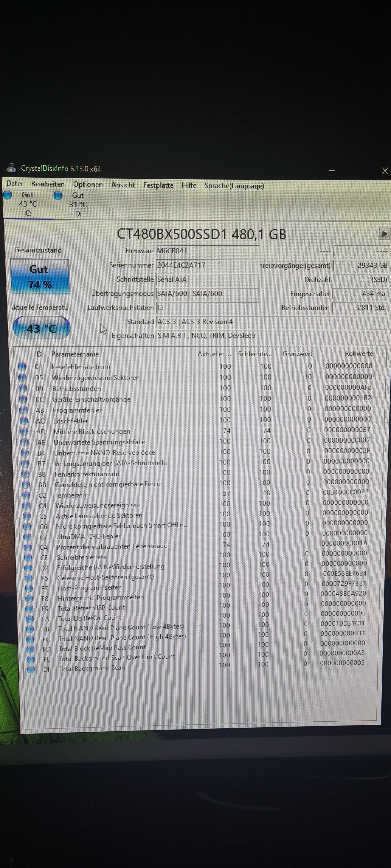Image resolution: width=391 pixels, height=868 pixels.
Task: Open the Optionen menu
Action: tap(88, 184)
